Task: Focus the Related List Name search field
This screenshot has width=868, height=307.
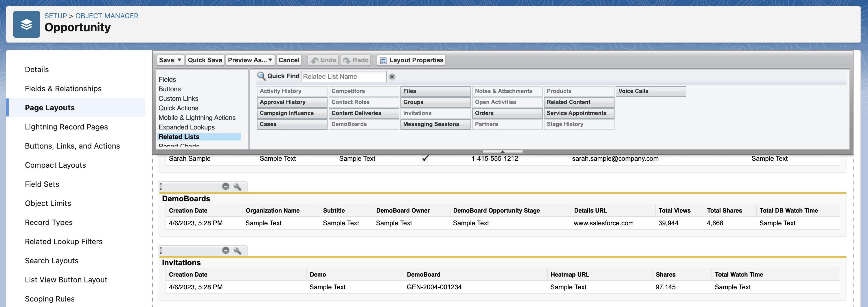Action: point(343,76)
